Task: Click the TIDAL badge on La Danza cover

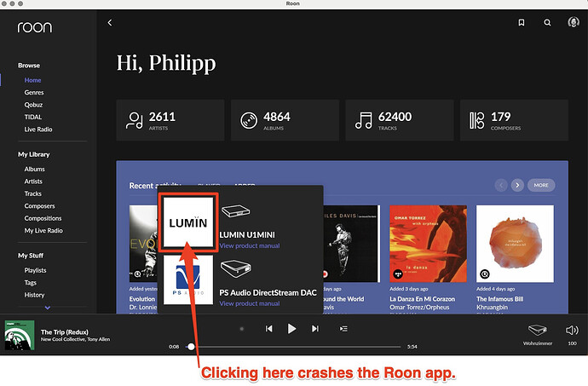Action: (x=398, y=274)
